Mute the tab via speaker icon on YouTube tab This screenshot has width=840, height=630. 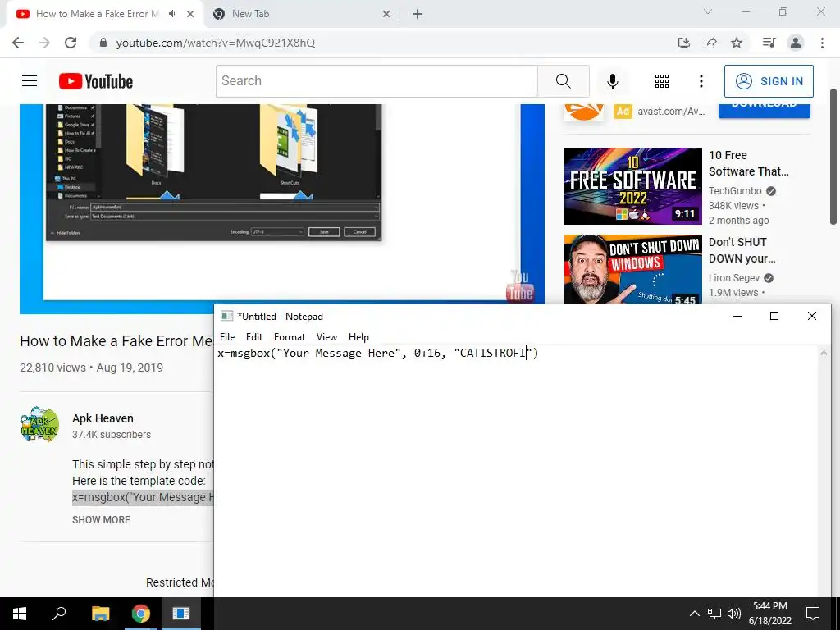(172, 14)
